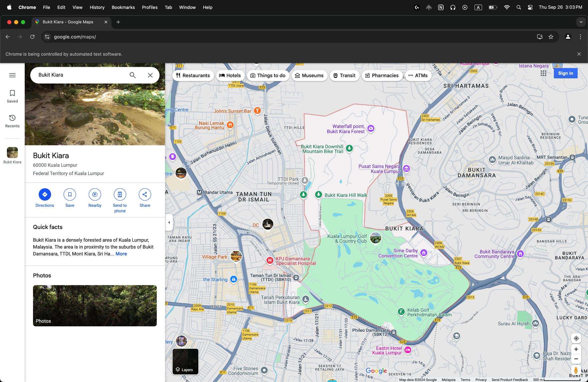Viewport: 588px width, 382px height.
Task: Click the Bandar Utama MRT station icon
Action: click(200, 192)
